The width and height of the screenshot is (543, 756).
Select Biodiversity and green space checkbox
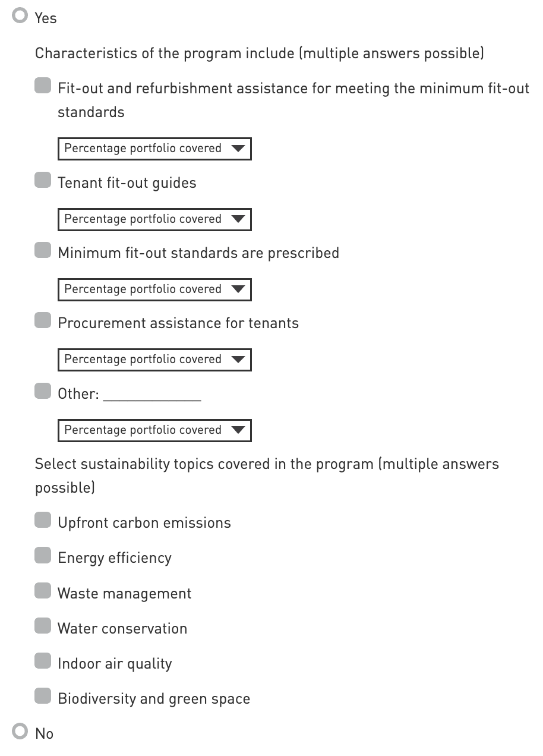(43, 697)
